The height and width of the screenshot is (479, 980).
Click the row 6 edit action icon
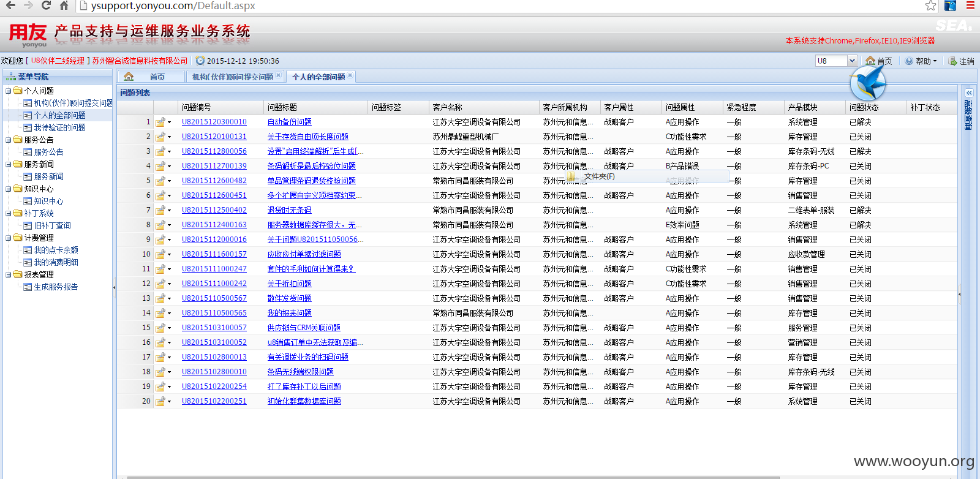[x=160, y=195]
